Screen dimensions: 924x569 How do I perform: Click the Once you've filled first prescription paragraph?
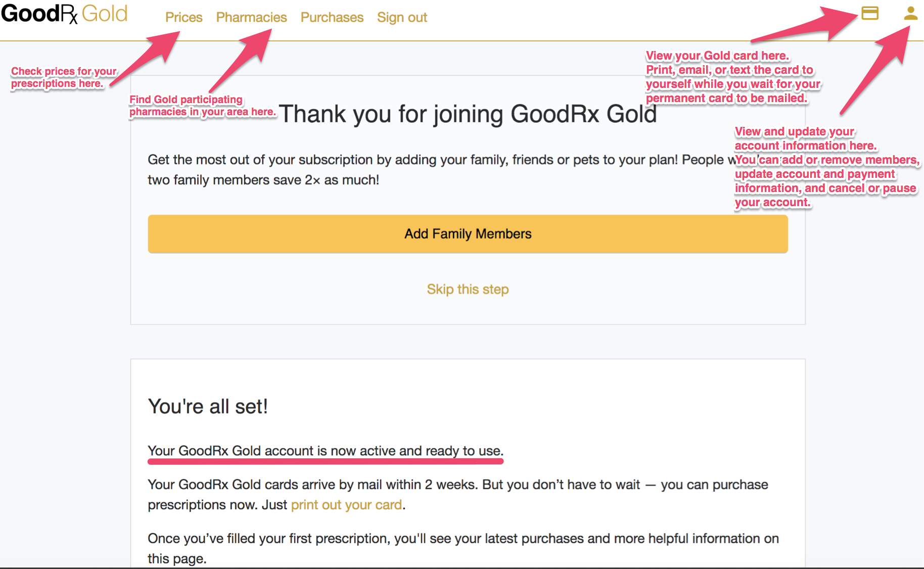[464, 548]
